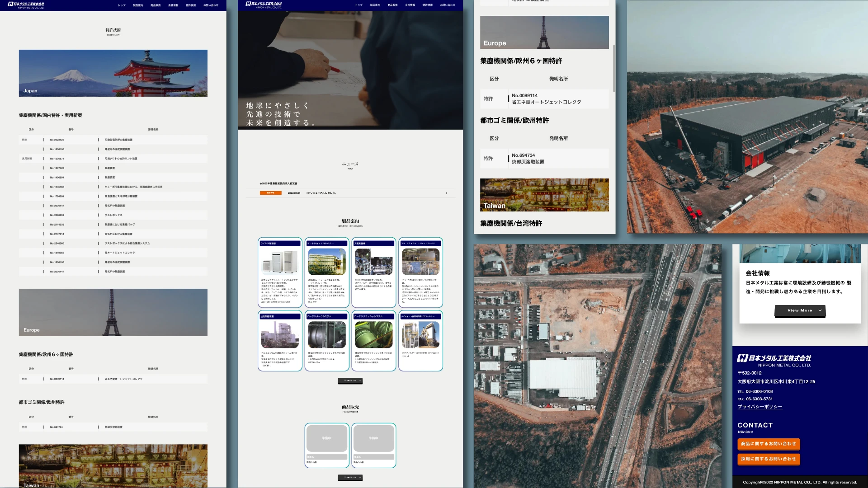
Task: Click the arrow on the HPリニューアルしました news row
Action: pyautogui.click(x=446, y=193)
